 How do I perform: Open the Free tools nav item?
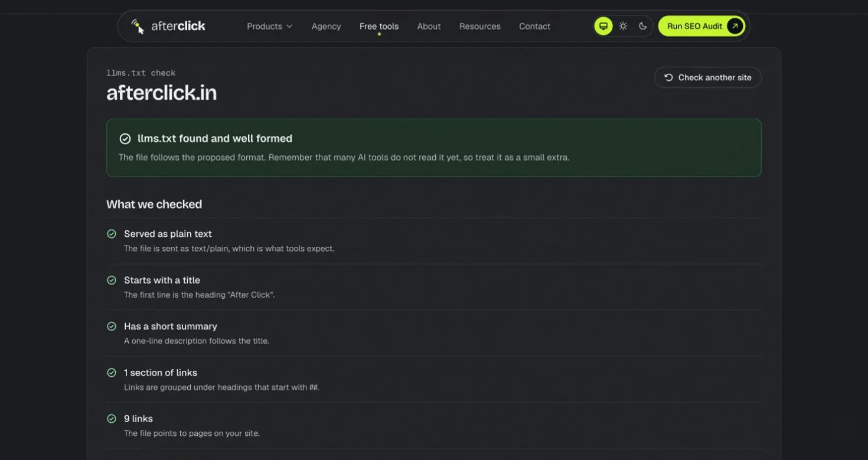(379, 26)
